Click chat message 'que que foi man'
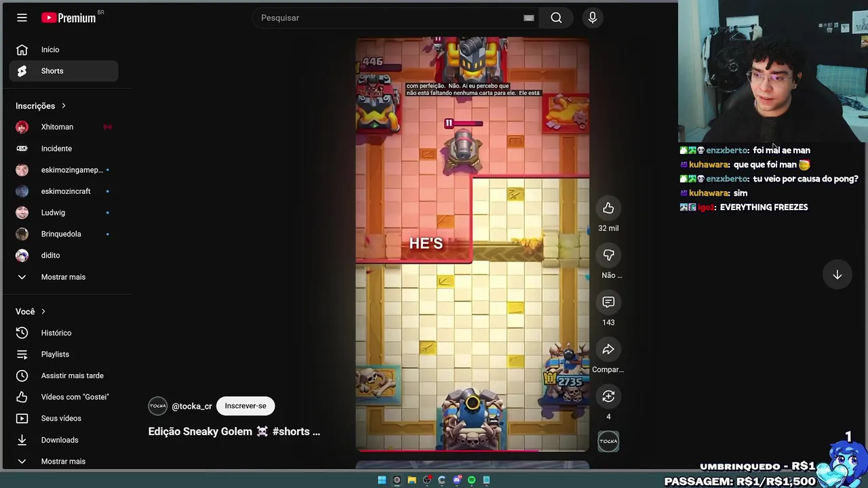Viewport: 868px width, 488px height. coord(771,165)
